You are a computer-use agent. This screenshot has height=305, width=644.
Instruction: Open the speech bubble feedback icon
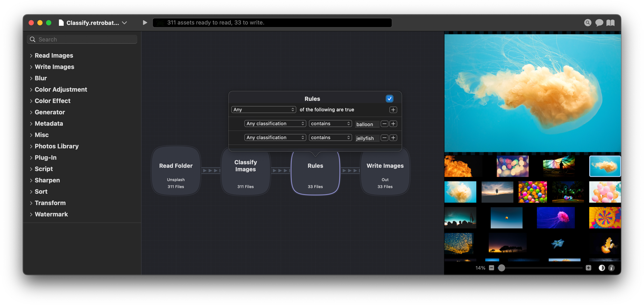(599, 23)
